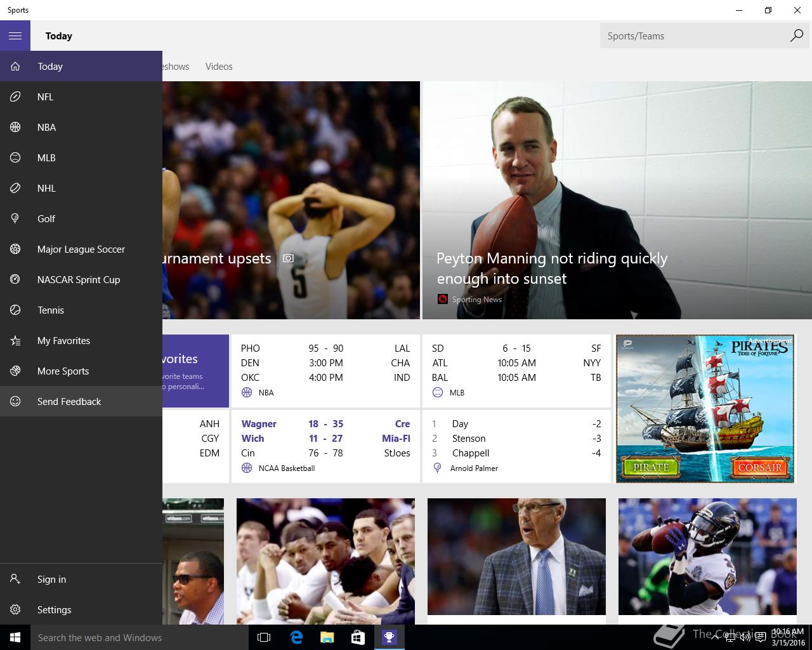Click the My Favorites star icon
The image size is (812, 650).
coord(15,340)
